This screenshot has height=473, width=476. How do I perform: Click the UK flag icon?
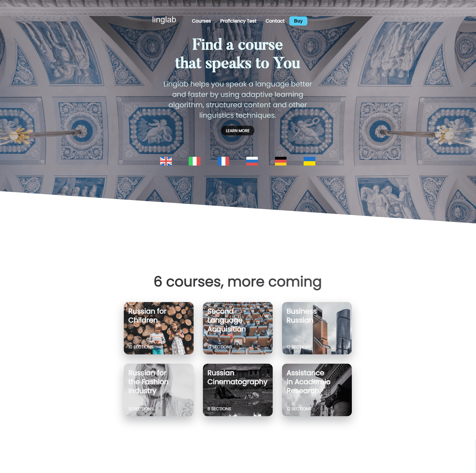tap(166, 160)
